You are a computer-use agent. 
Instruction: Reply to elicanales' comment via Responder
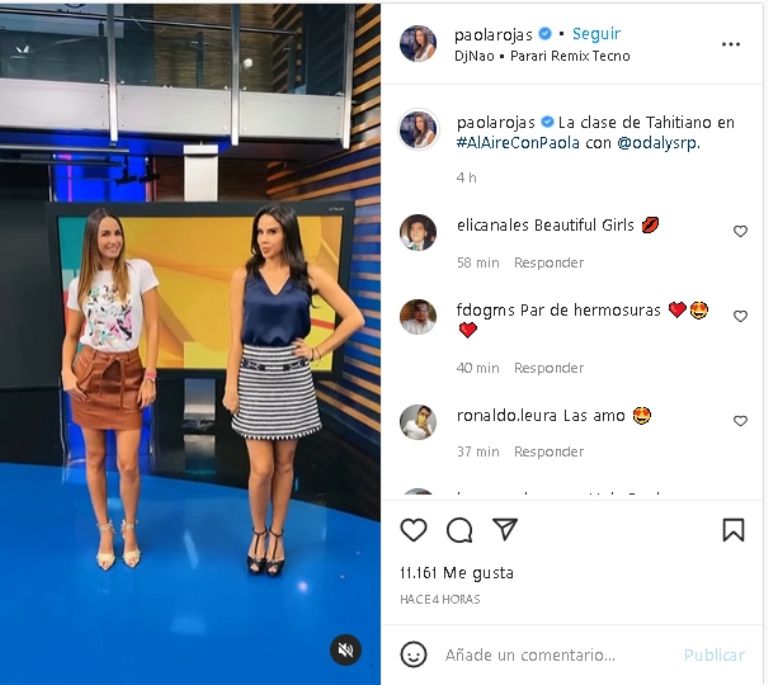coord(549,263)
